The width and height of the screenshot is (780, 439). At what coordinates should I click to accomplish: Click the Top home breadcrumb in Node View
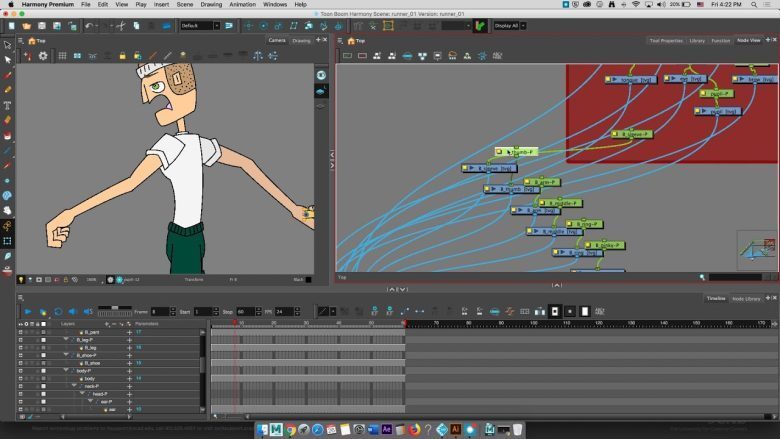click(x=356, y=41)
